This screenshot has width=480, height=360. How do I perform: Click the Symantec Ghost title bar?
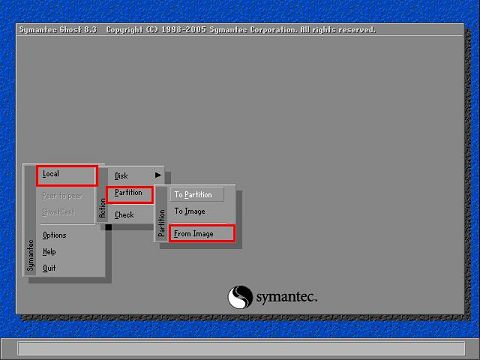click(240, 30)
